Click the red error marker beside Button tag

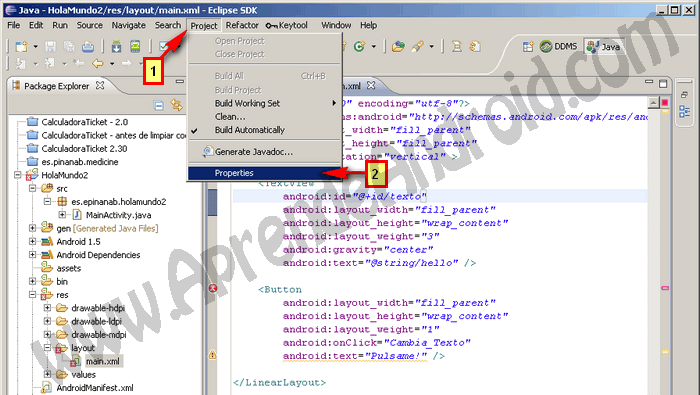(213, 288)
